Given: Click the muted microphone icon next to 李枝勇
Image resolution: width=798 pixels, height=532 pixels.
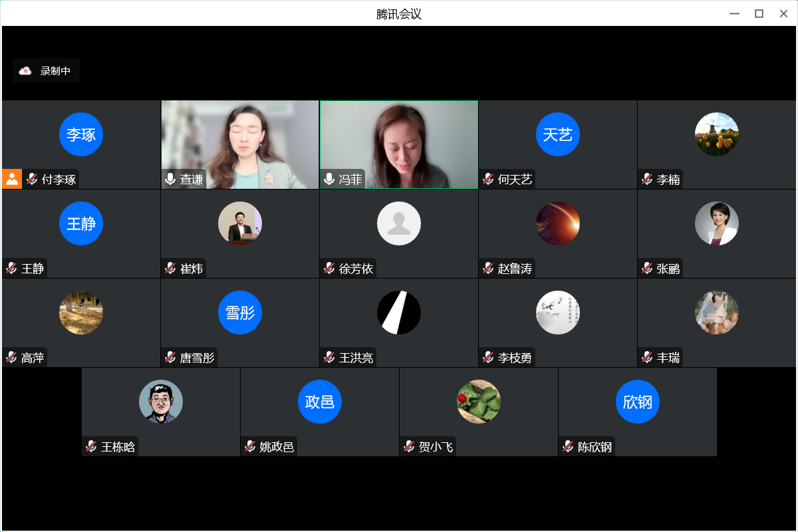Looking at the screenshot, I should pyautogui.click(x=489, y=357).
